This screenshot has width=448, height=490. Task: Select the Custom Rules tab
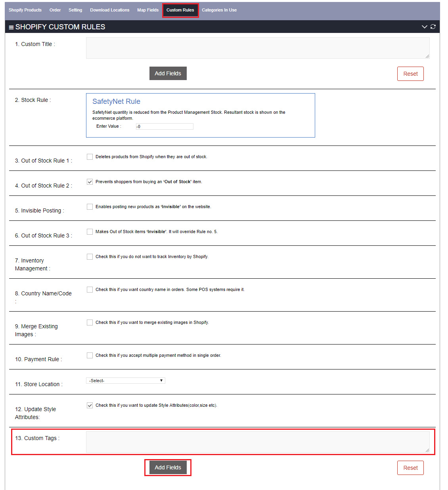point(180,10)
